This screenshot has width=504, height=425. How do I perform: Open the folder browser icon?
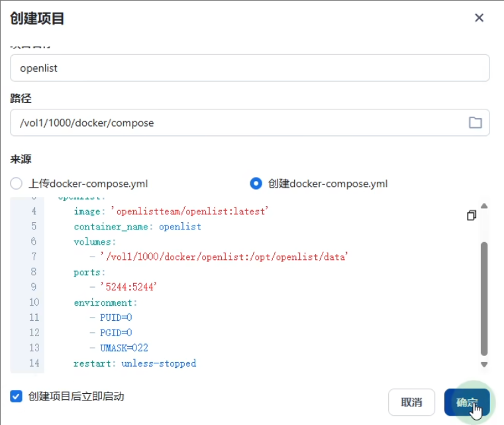pos(475,123)
